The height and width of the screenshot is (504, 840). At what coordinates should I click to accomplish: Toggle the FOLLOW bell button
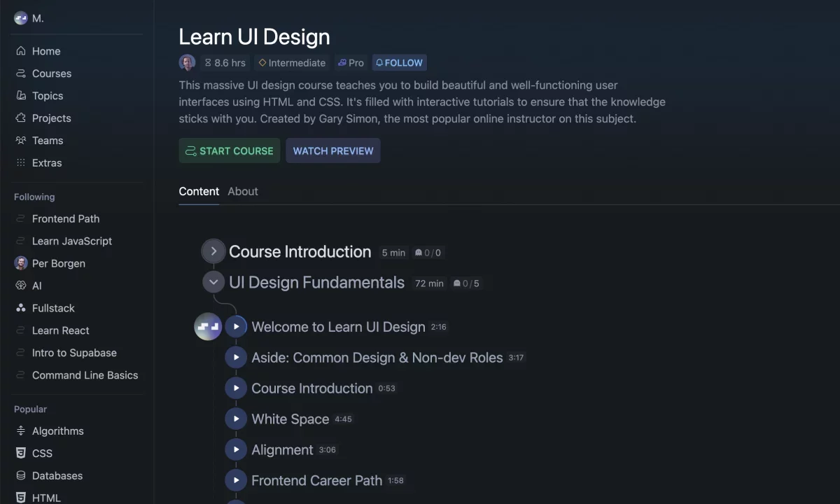(399, 63)
